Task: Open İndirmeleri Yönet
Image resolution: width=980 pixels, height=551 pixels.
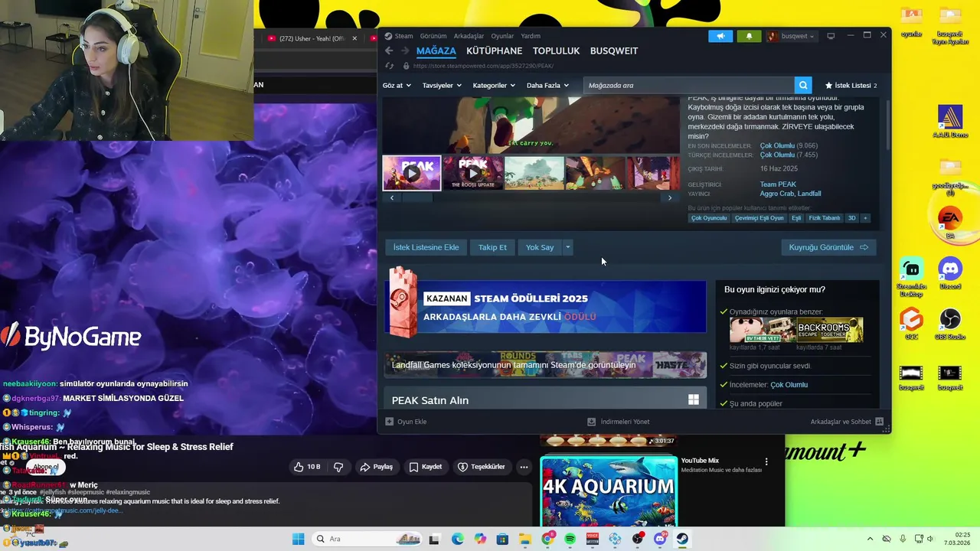Action: [x=619, y=422]
